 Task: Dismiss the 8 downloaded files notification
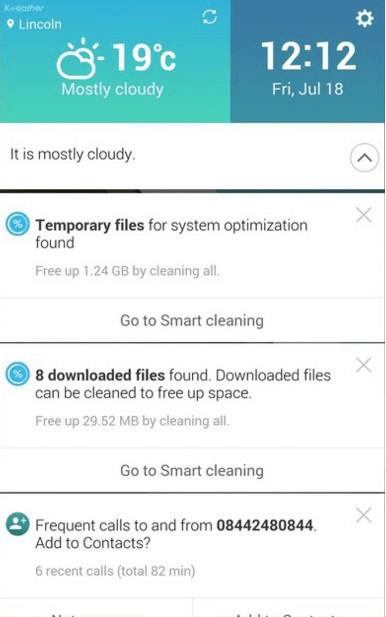coord(364,365)
